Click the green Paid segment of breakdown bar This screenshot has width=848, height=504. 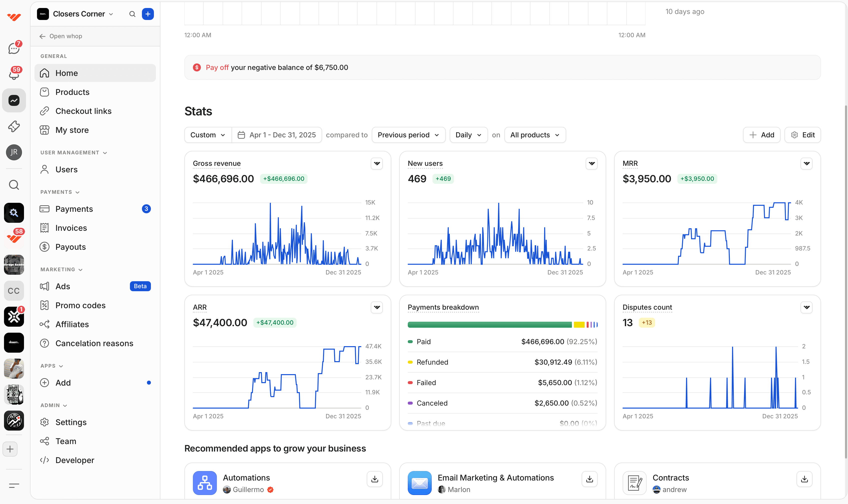pos(489,325)
